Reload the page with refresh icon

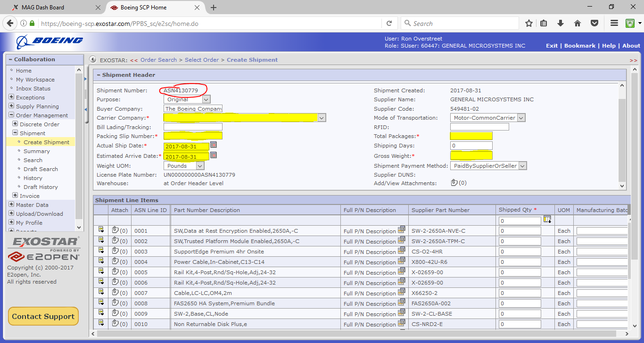[389, 24]
